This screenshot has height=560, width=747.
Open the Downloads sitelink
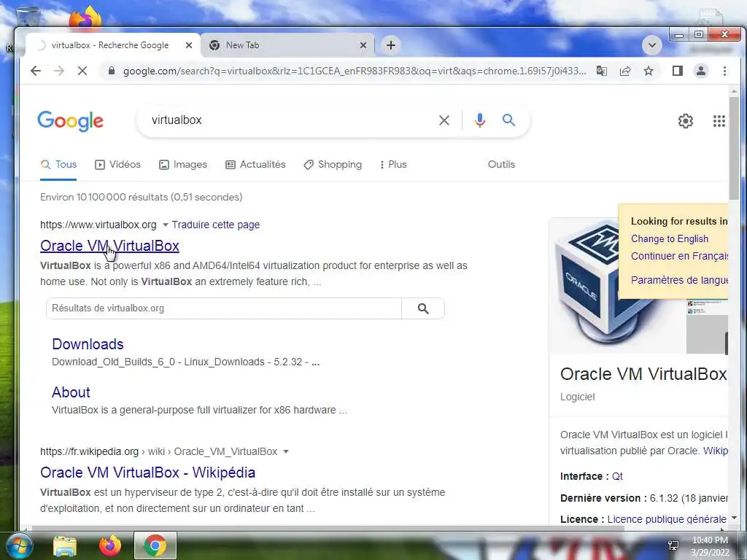coord(88,344)
